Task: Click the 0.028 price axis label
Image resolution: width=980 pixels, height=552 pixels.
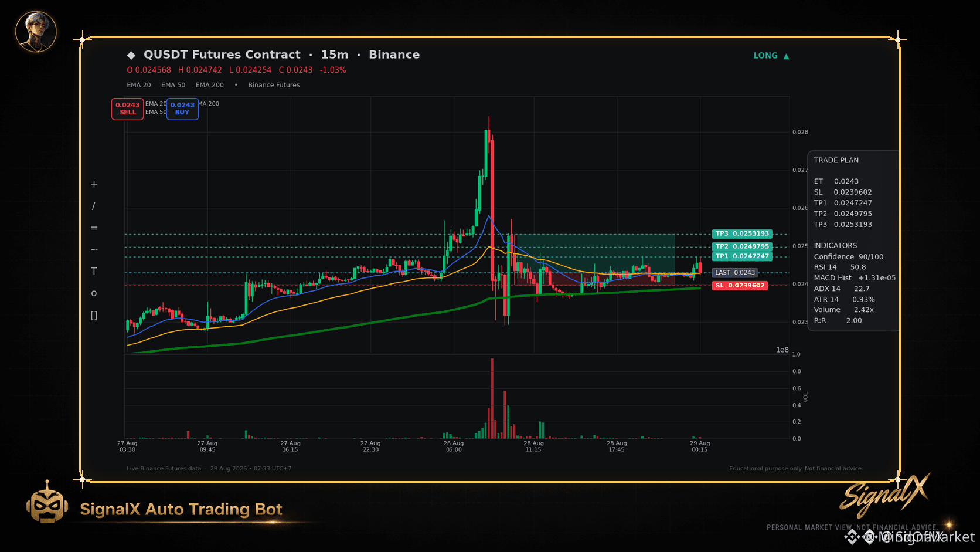Action: coord(800,132)
